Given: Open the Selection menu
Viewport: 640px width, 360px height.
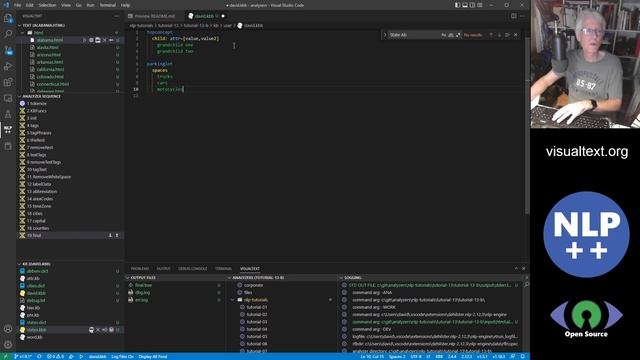Looking at the screenshot, I should pyautogui.click(x=47, y=5).
